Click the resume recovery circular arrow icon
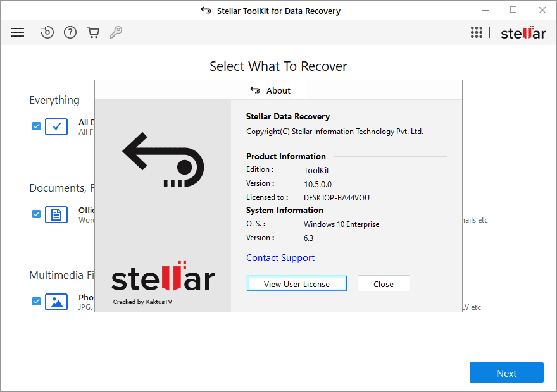This screenshot has height=392, width=557. click(47, 32)
